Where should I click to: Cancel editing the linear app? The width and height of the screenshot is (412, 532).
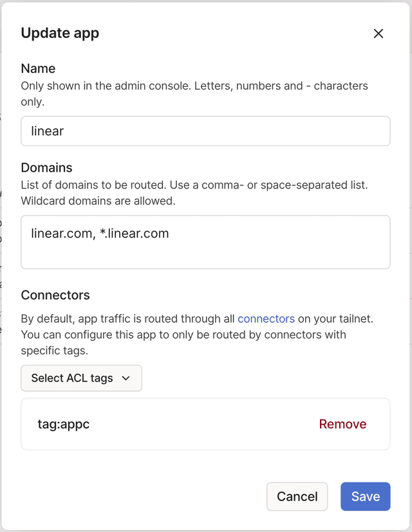pos(297,497)
